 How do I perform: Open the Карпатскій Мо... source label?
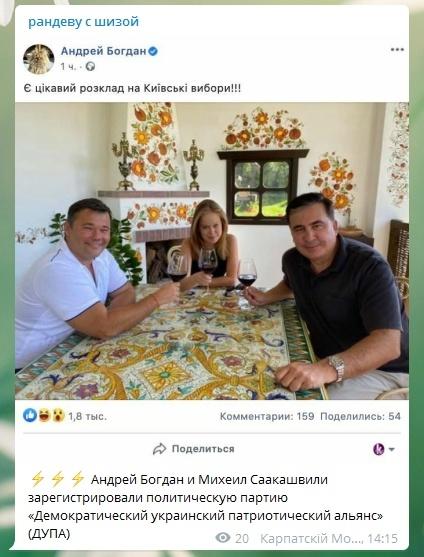click(x=312, y=539)
